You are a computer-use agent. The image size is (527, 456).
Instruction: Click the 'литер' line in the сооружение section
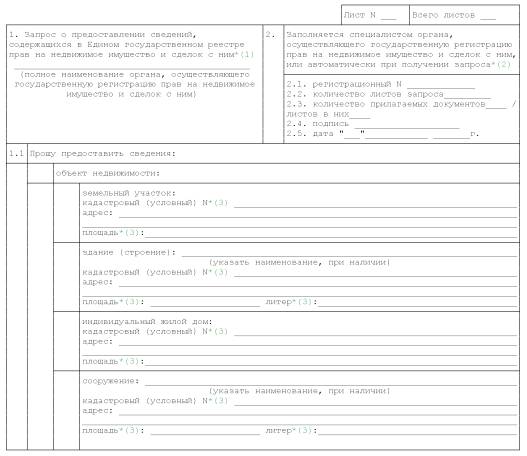(417, 431)
